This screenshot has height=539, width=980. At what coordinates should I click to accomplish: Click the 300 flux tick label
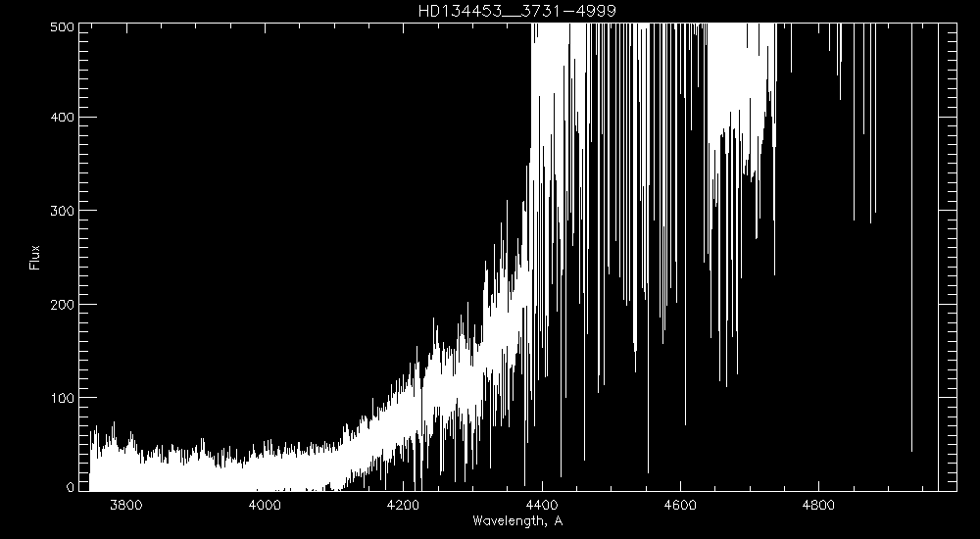point(63,211)
